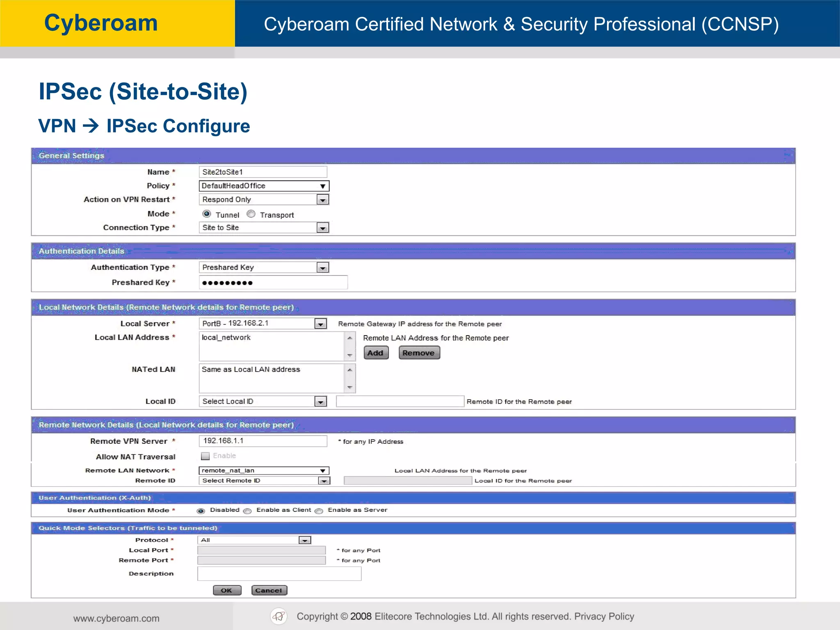This screenshot has width=840, height=630.
Task: Click the Preshared Key password field
Action: 273,283
